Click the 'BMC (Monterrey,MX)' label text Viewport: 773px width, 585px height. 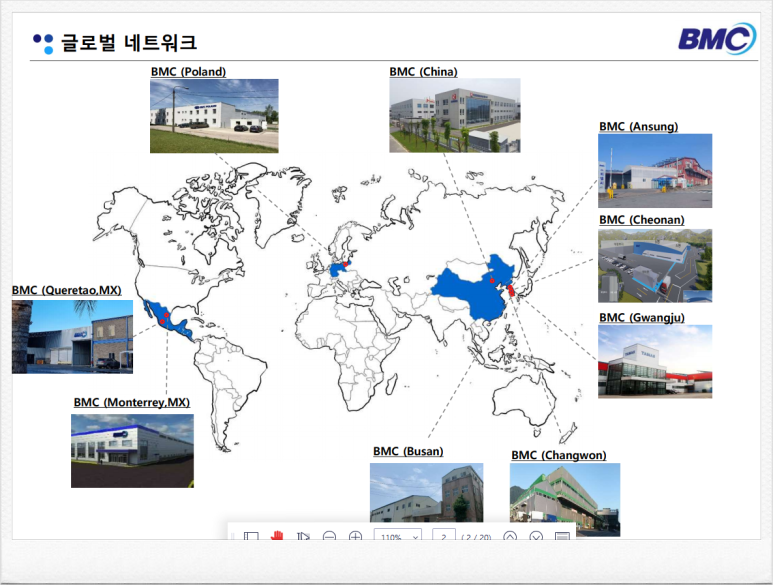point(132,402)
